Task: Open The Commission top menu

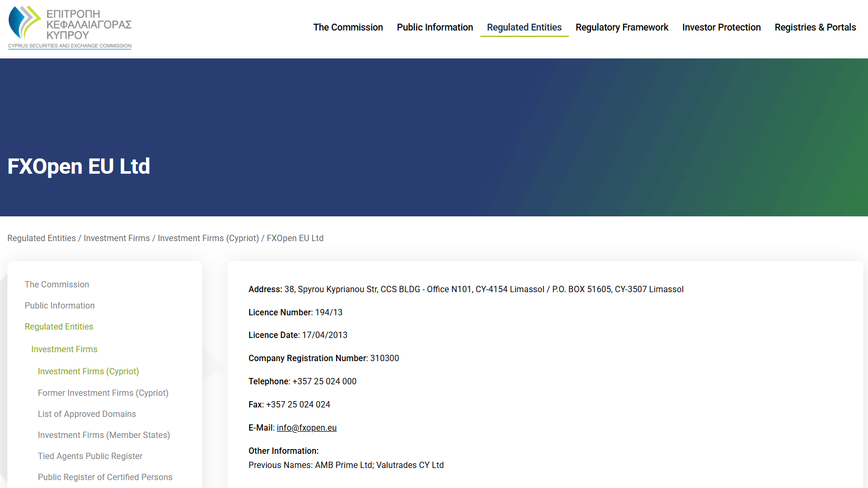Action: pyautogui.click(x=348, y=27)
